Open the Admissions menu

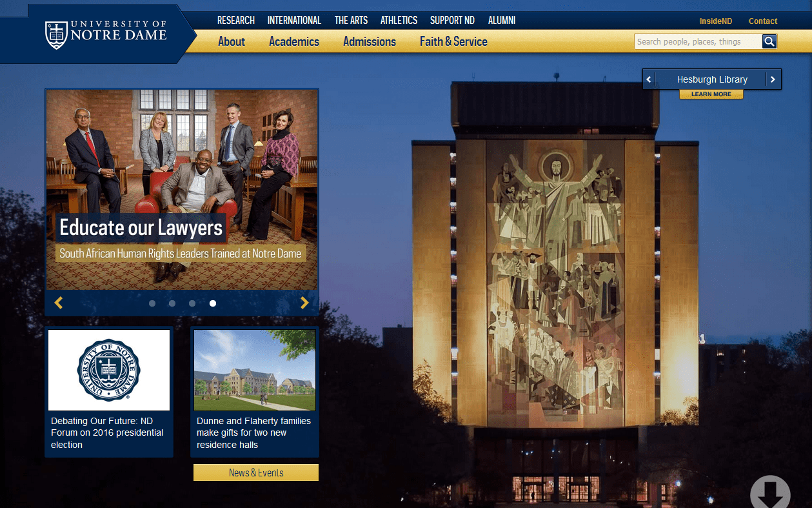(369, 41)
